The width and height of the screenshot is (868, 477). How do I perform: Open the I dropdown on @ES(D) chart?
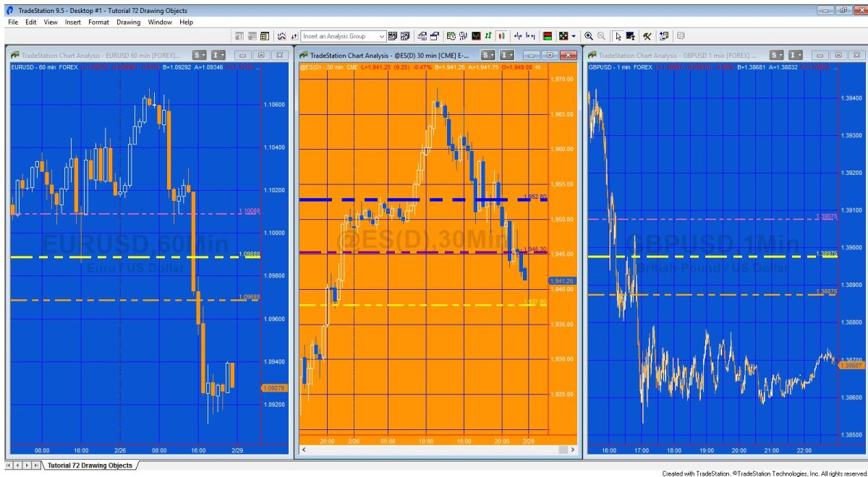click(x=507, y=55)
